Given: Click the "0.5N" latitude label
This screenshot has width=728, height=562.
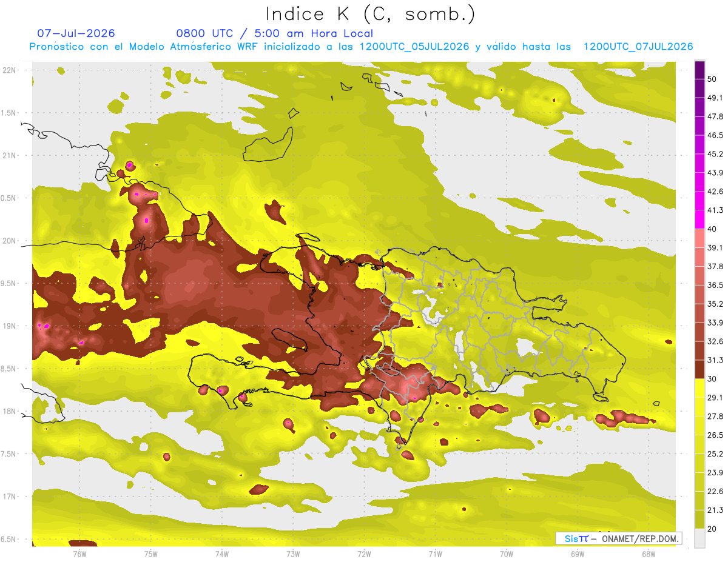Looking at the screenshot, I should [8, 198].
